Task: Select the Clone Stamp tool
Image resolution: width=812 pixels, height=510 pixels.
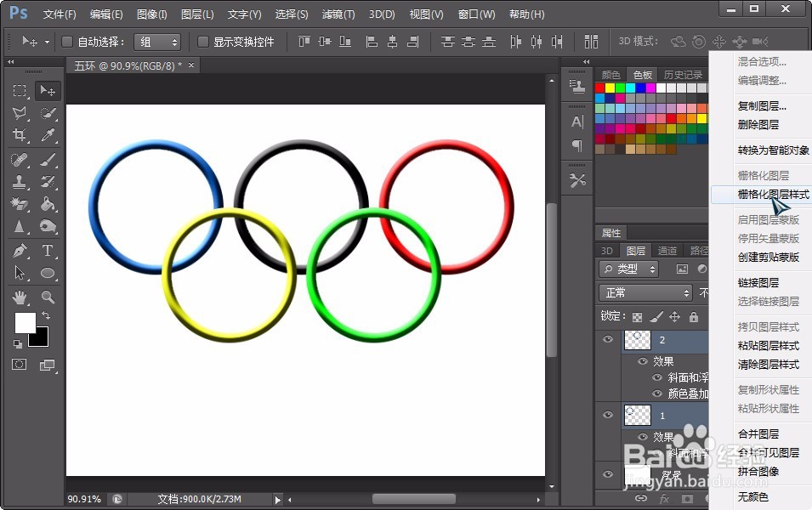Action: click(20, 182)
